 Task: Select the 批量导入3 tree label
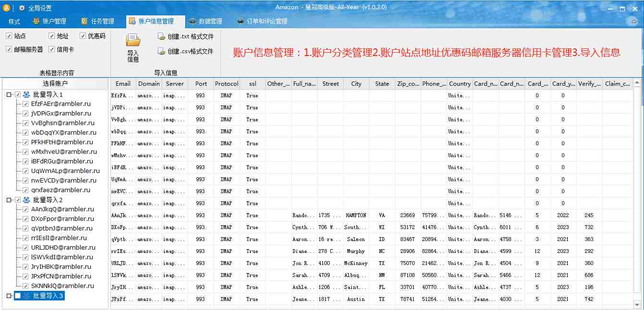(x=48, y=296)
